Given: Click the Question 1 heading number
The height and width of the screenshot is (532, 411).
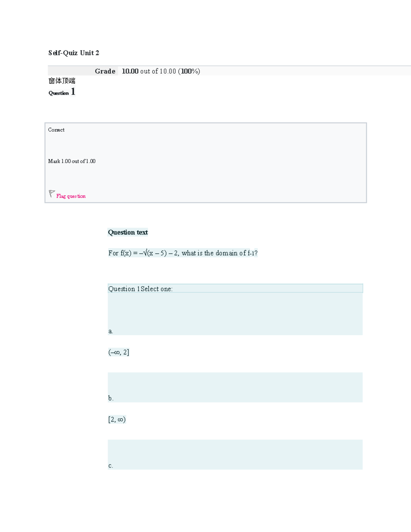Looking at the screenshot, I should (x=73, y=92).
